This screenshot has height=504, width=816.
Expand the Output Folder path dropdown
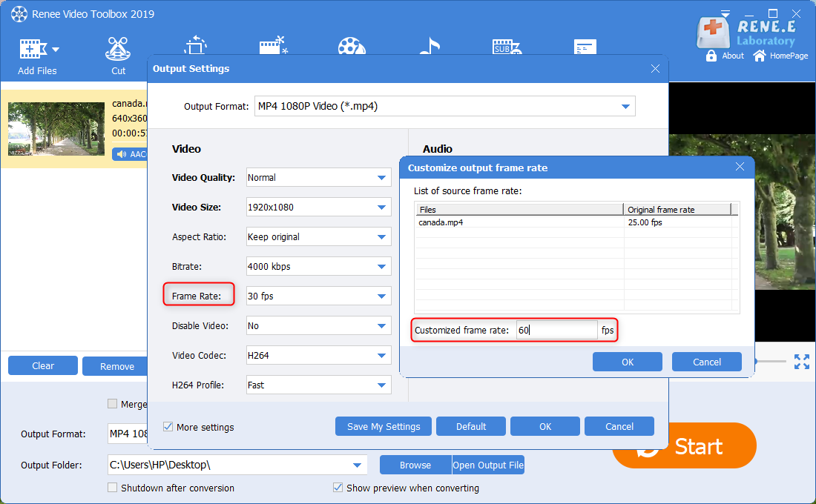357,465
